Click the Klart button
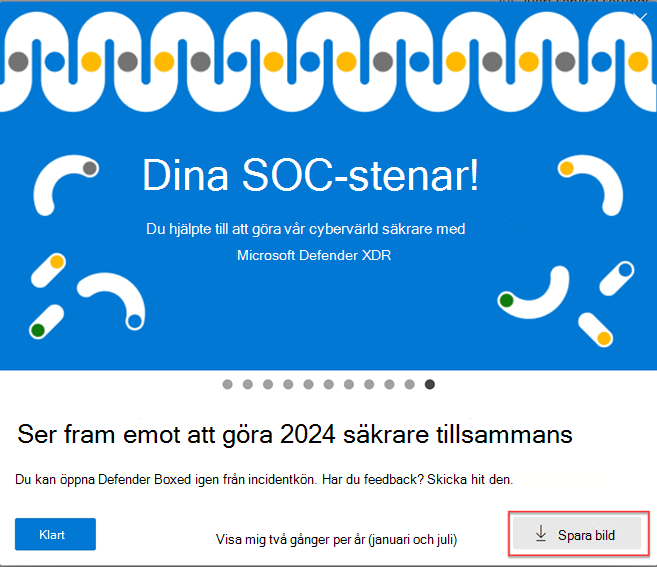The width and height of the screenshot is (657, 567). point(55,534)
